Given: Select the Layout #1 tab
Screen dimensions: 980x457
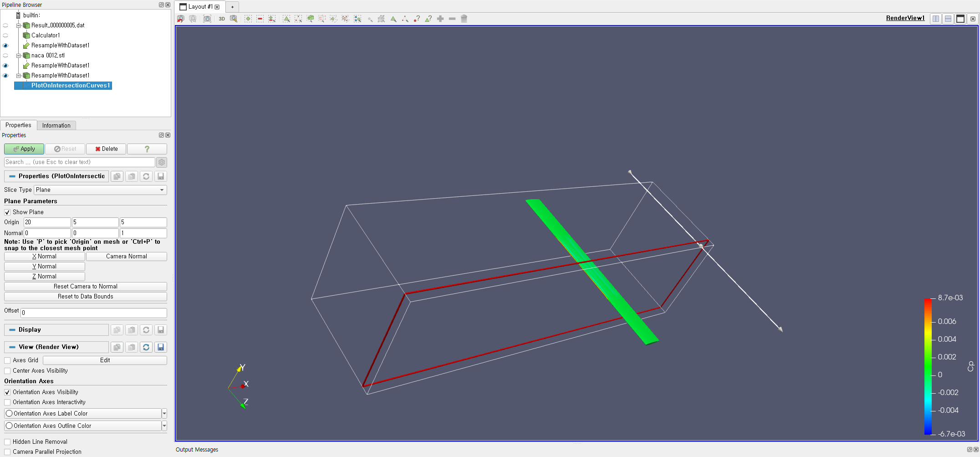Looking at the screenshot, I should (200, 7).
